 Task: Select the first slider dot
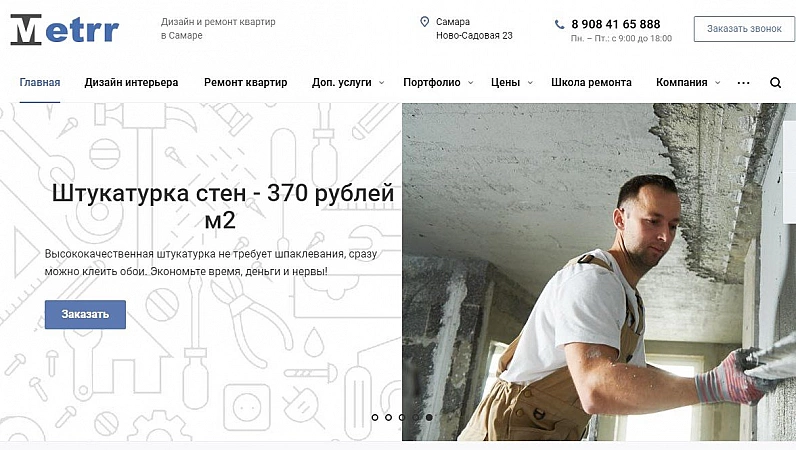point(375,417)
